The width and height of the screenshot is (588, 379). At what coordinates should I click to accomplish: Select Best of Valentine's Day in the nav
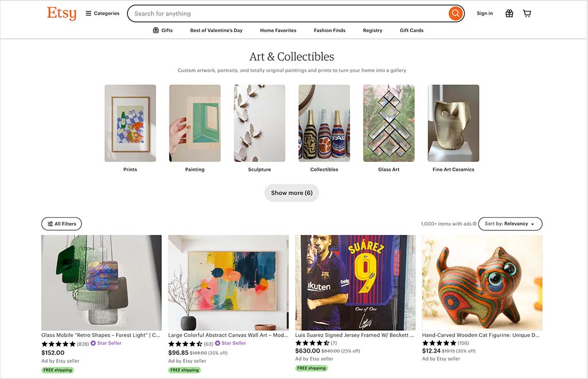point(216,30)
